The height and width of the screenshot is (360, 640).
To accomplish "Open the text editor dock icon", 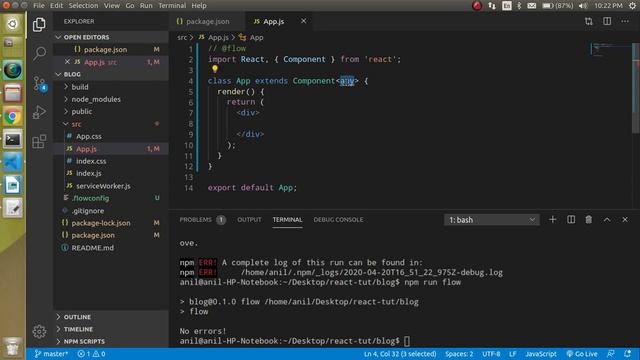I will [x=13, y=209].
